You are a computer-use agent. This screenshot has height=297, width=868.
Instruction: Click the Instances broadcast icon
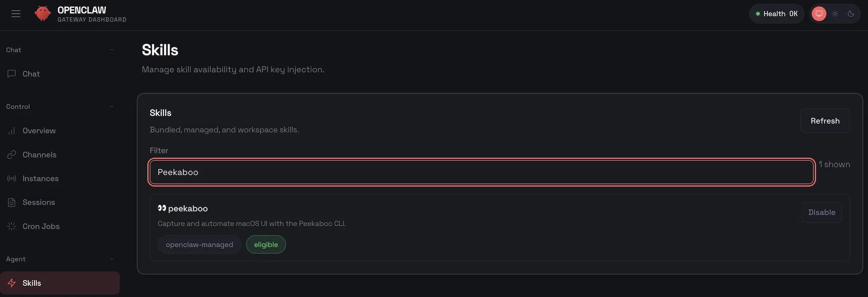tap(12, 179)
